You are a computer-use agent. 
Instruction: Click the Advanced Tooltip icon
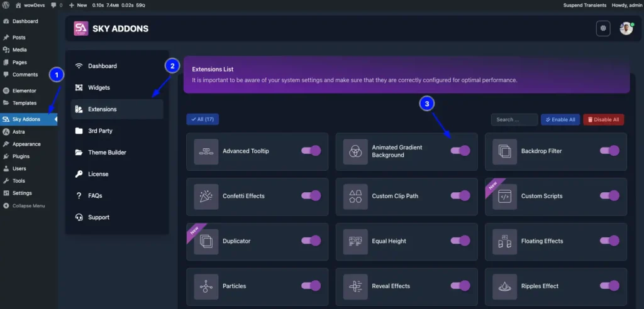(206, 151)
